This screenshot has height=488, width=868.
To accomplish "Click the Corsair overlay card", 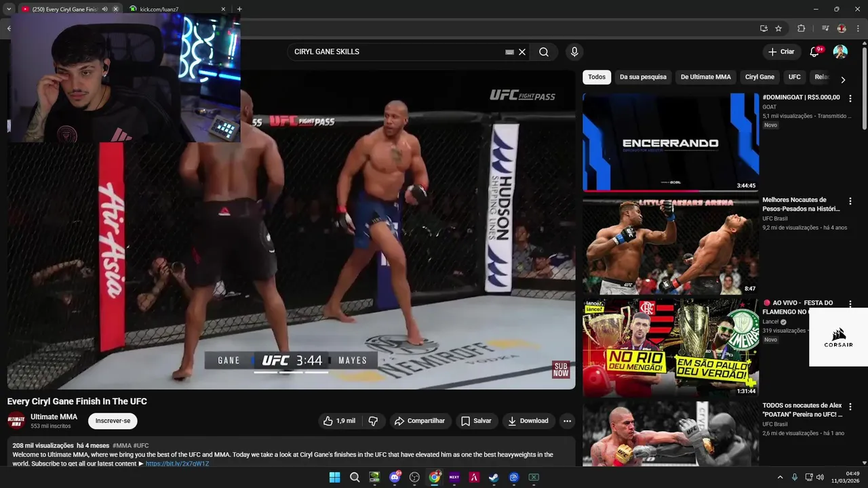I will tap(838, 337).
